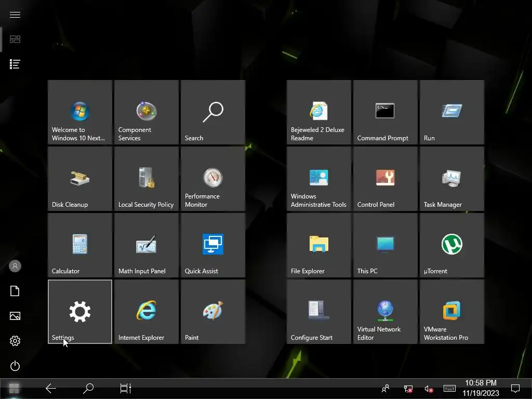Viewport: 532px width, 399px height.
Task: Open File Explorer tile
Action: 318,245
